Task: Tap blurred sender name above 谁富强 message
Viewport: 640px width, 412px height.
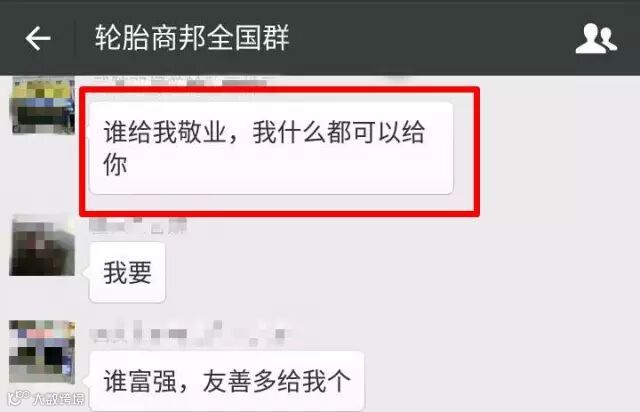Action: [x=188, y=333]
